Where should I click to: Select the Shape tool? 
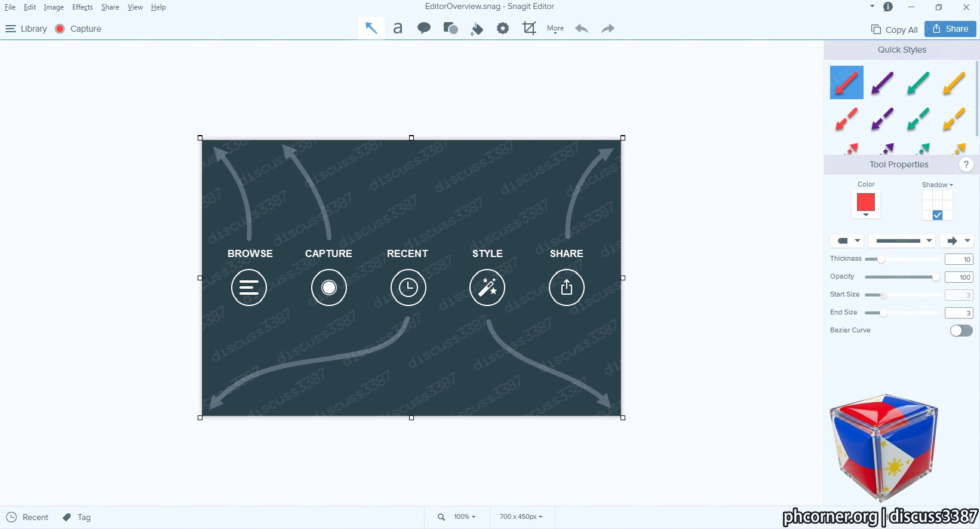(x=450, y=28)
